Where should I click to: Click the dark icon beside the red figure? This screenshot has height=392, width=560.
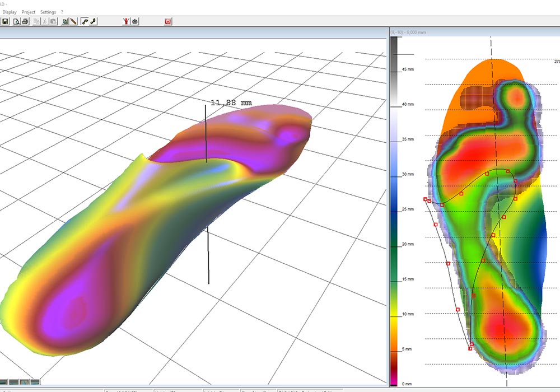pyautogui.click(x=135, y=21)
